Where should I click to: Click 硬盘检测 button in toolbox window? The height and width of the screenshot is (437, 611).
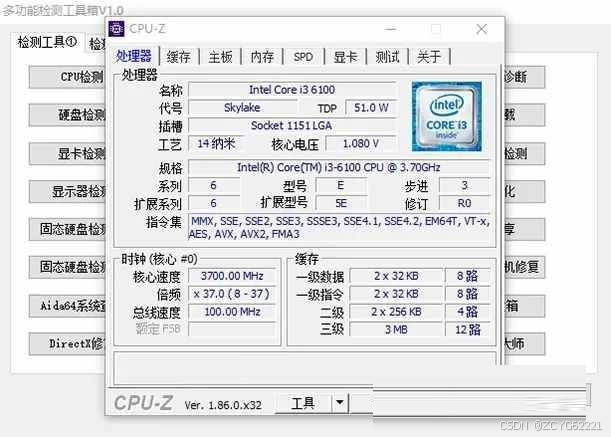(x=68, y=115)
